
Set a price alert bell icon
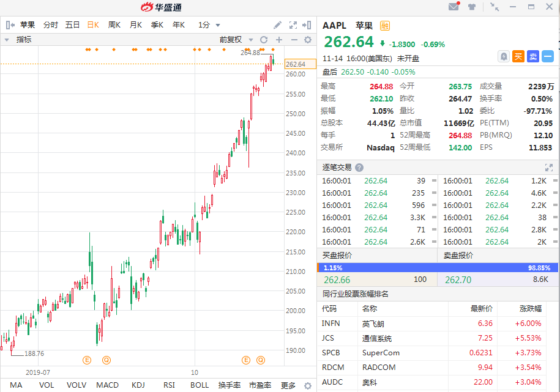tap(504, 56)
